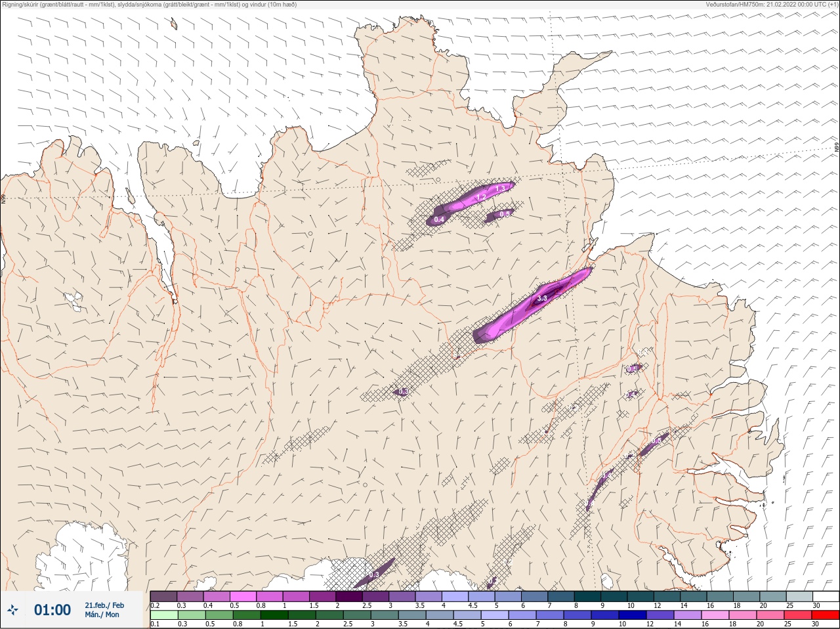This screenshot has height=629, width=840.
Task: Click the date text '21.feb./ Feb'
Action: (104, 605)
